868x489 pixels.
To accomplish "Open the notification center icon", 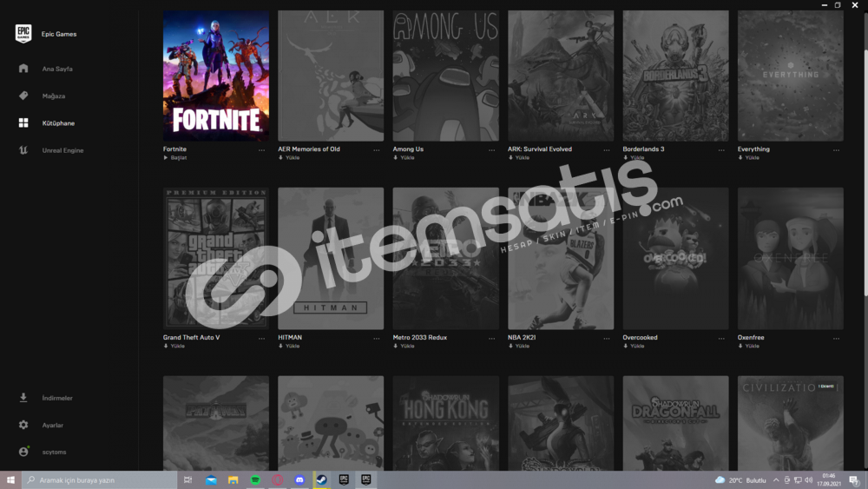I will (854, 480).
